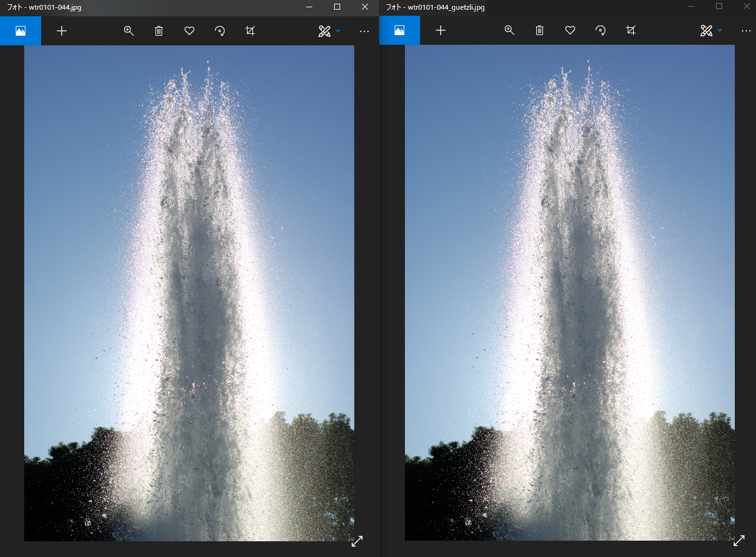The width and height of the screenshot is (756, 557).
Task: Click zoom icon in wtr0101-044.jpg window
Action: click(x=129, y=31)
